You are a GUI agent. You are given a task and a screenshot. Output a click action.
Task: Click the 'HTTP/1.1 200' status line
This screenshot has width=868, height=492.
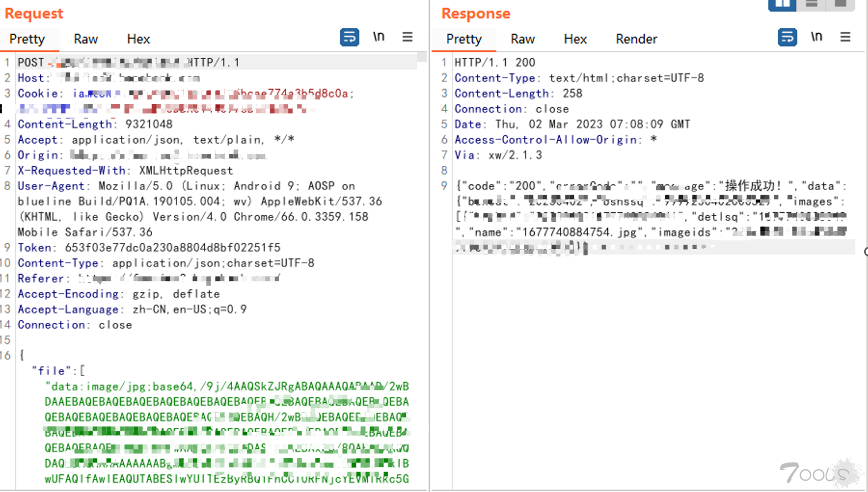[494, 62]
